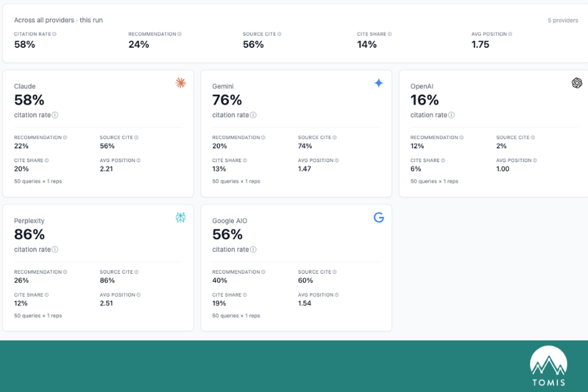This screenshot has height=392, width=588.
Task: Click Claude avg position value 2.21
Action: [x=106, y=169]
